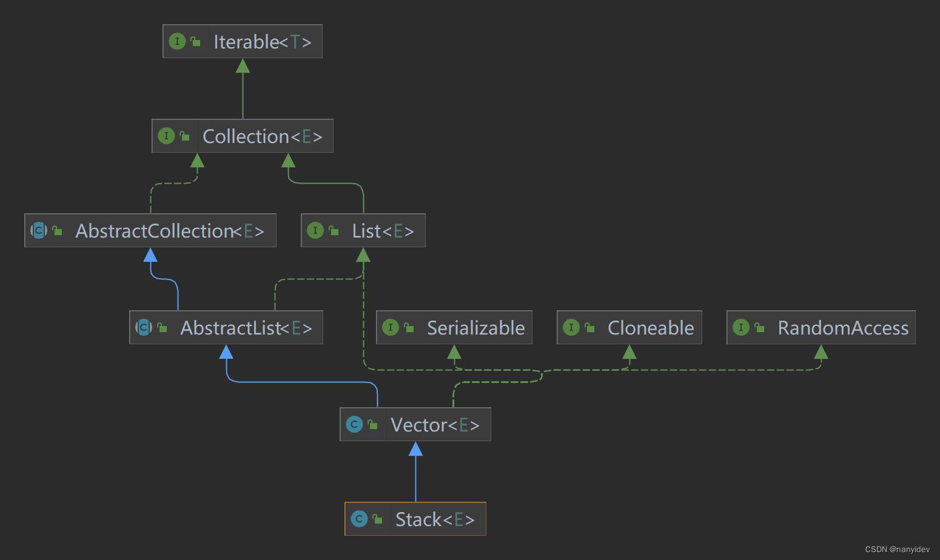This screenshot has width=940, height=560.
Task: Click the green lock icon on RandomAccess
Action: pyautogui.click(x=759, y=327)
